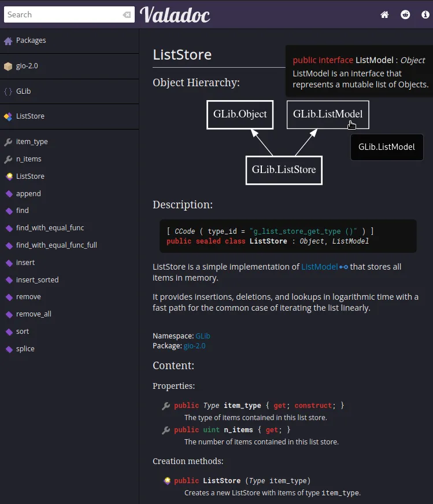Viewport: 433px width, 504px height.
Task: Follow the ListModel link in description
Action: (319, 267)
